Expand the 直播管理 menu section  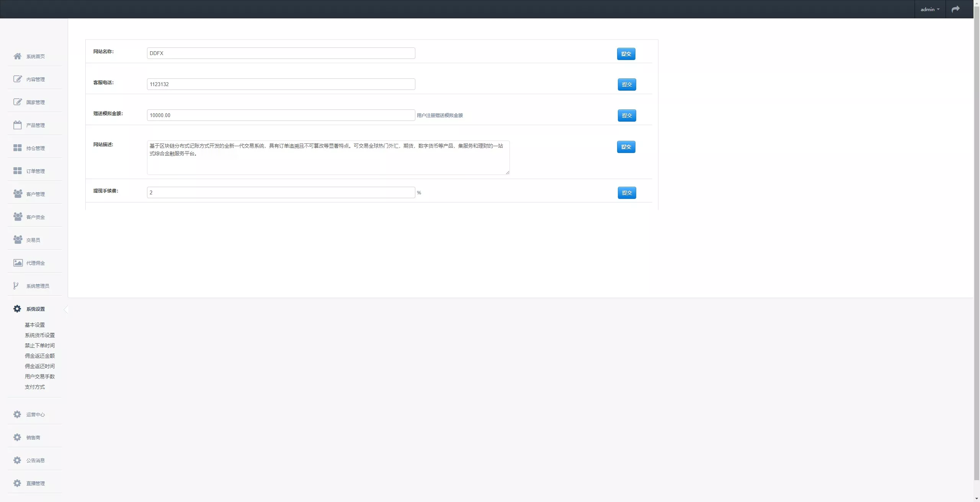point(35,483)
